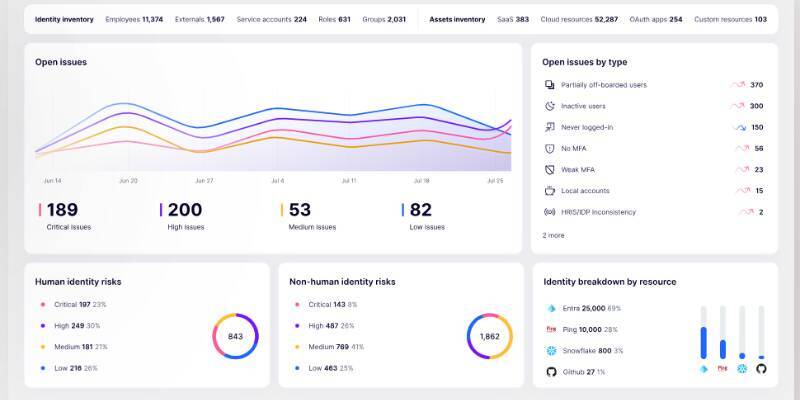800x400 pixels.
Task: Click the Partially off-boarded users icon
Action: point(549,85)
